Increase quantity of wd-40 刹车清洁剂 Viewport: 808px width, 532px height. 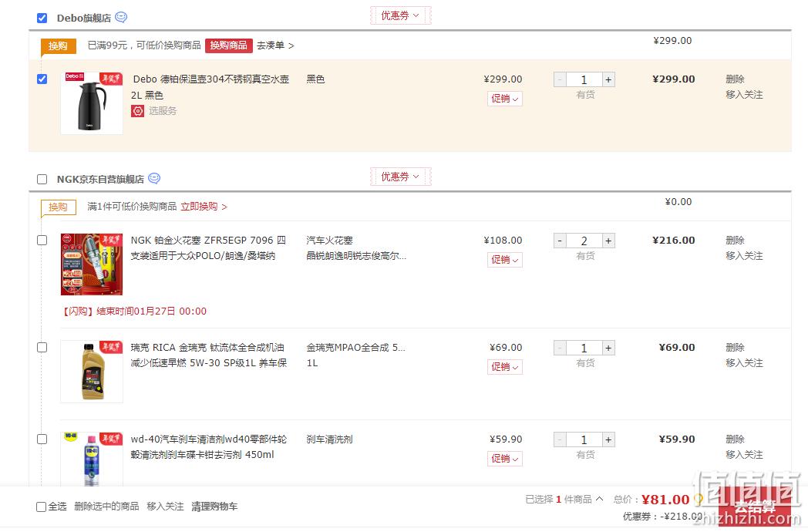point(608,439)
